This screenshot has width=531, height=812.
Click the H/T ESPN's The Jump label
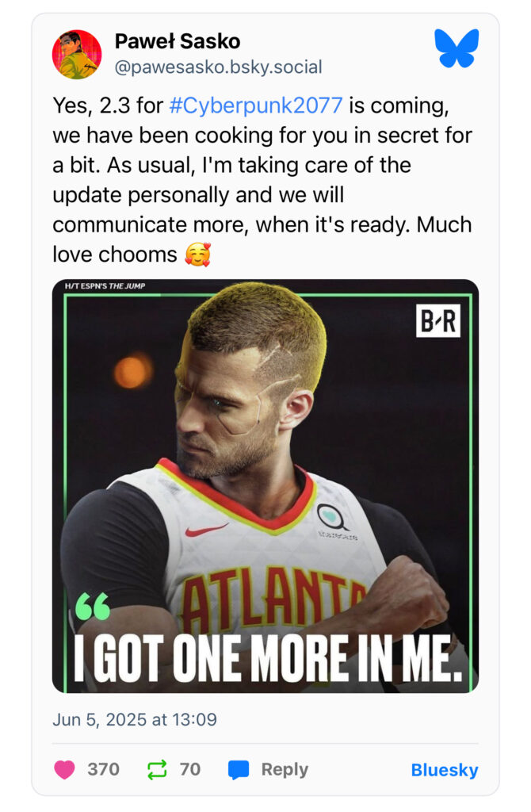(x=105, y=285)
